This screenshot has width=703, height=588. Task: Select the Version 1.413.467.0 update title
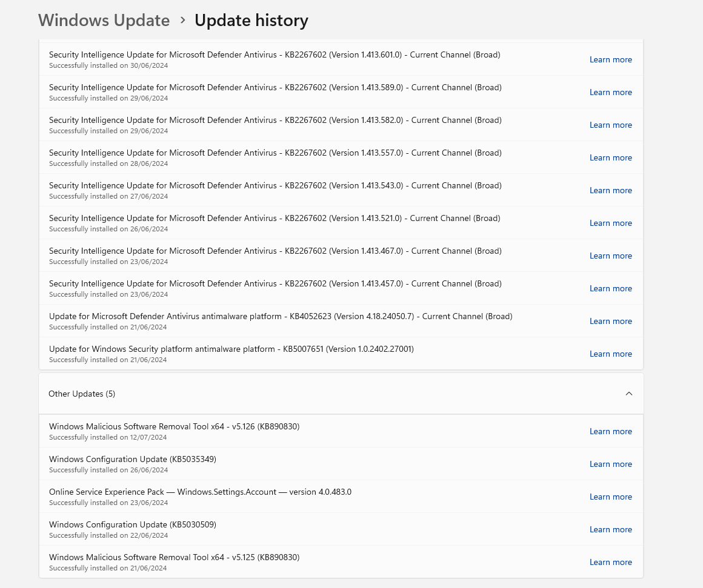[x=275, y=251]
